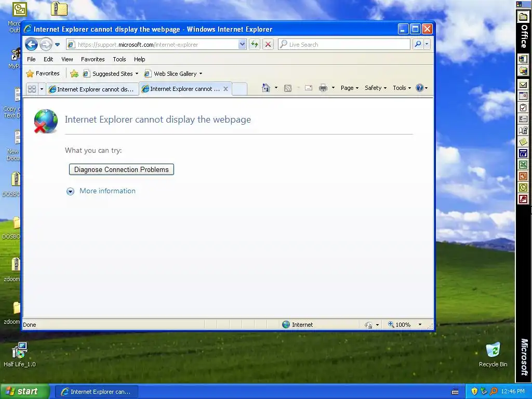
Task: Click the search magnifier tray icon
Action: tap(494, 392)
